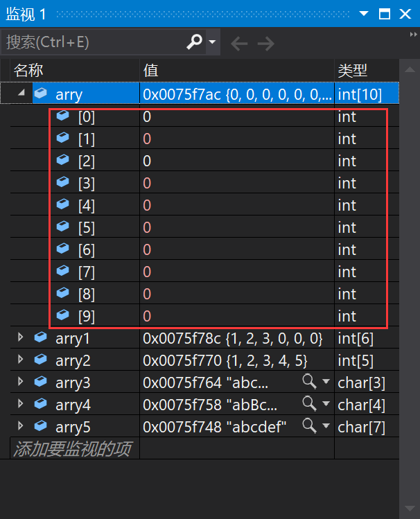The image size is (420, 519).
Task: Click the 值 column header
Action: 237,70
